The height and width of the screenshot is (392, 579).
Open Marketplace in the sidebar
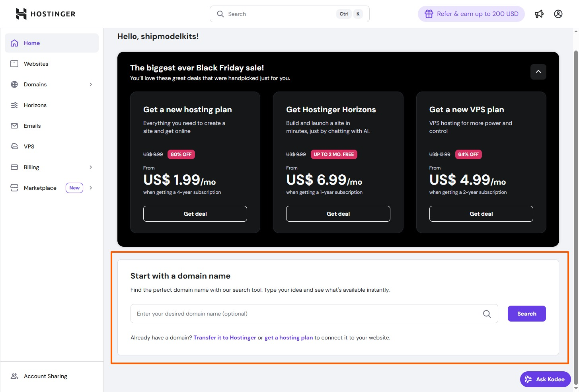point(40,188)
